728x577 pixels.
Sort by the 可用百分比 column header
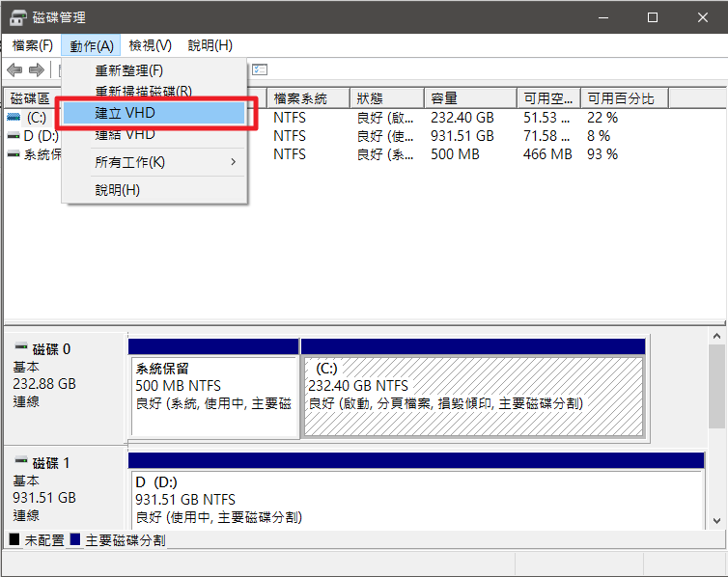[623, 98]
